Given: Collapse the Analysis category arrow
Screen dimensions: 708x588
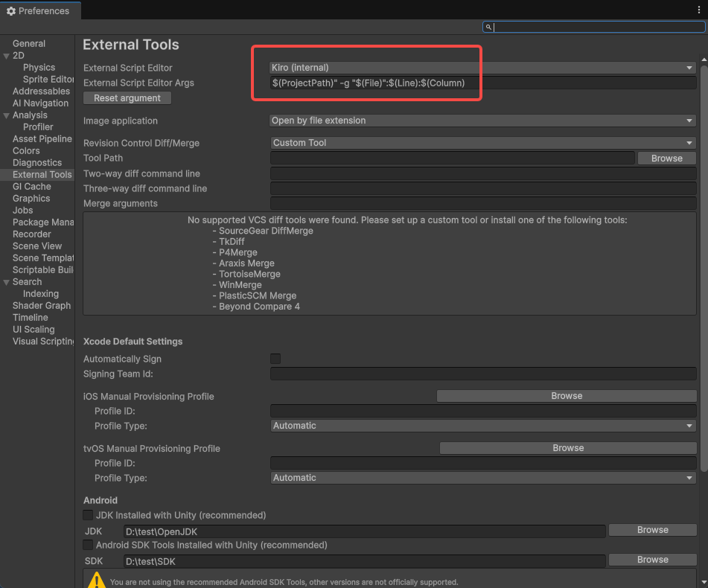Looking at the screenshot, I should click(6, 115).
